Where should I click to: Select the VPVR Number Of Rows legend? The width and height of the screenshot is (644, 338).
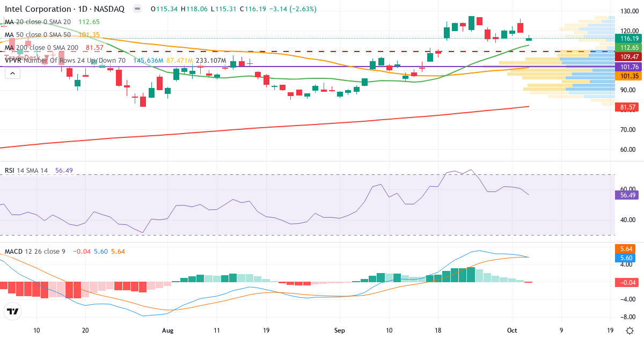(x=65, y=61)
